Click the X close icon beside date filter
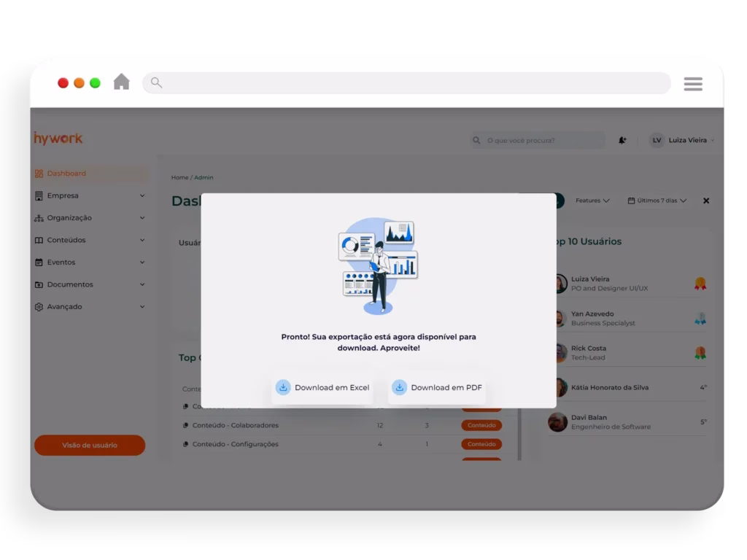Viewport: 747px width, 560px height. [705, 201]
